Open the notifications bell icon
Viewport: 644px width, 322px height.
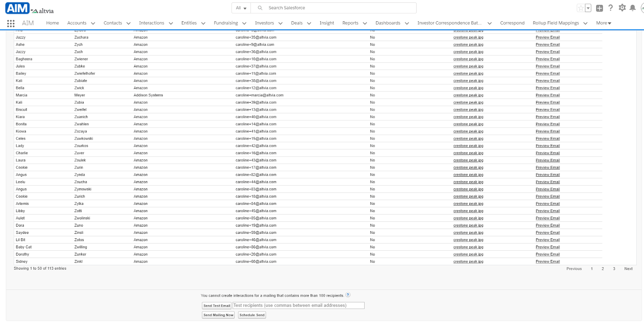633,8
